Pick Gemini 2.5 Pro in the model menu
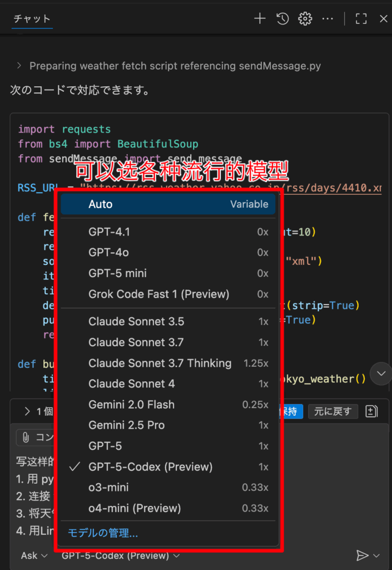The width and height of the screenshot is (392, 570). coord(168,425)
